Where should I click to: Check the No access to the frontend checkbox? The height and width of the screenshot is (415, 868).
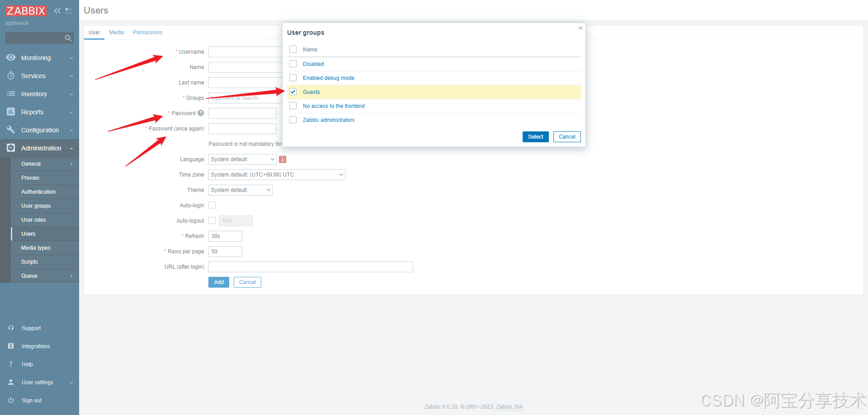(x=293, y=106)
